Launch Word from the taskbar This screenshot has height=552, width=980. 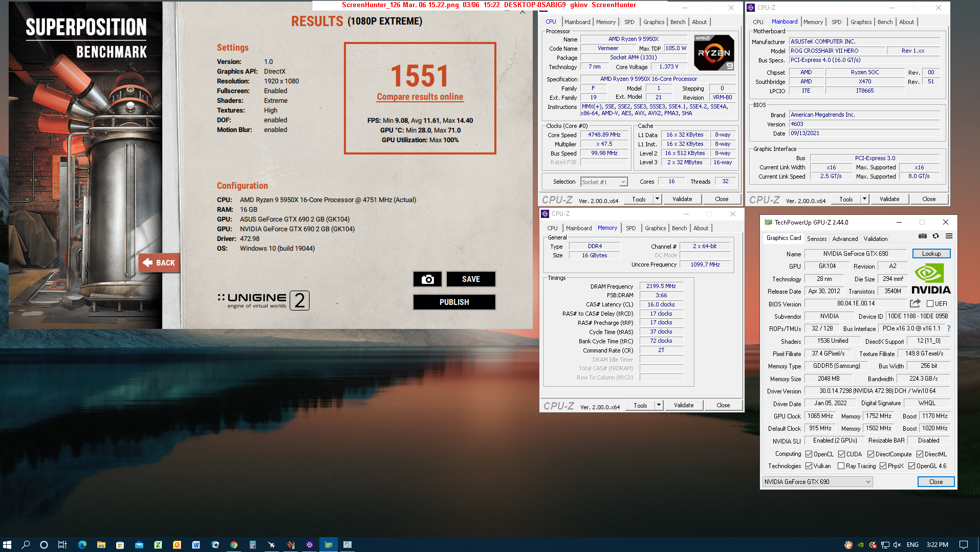[196, 545]
